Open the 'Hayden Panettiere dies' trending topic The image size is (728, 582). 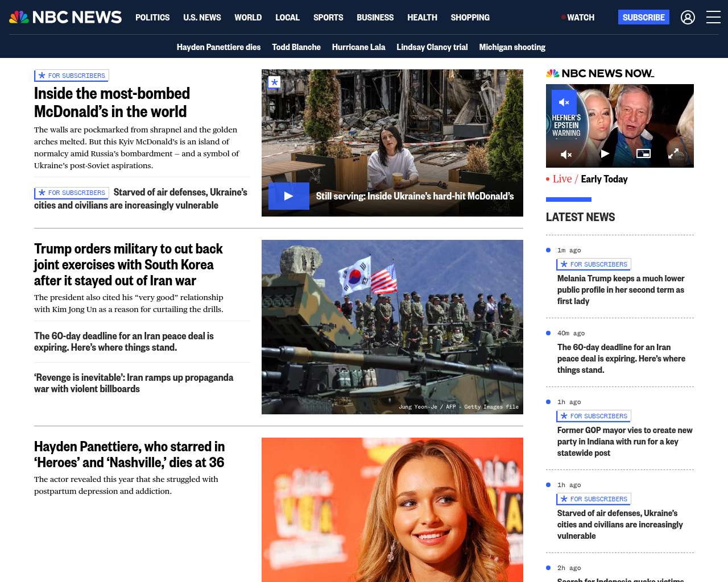(218, 47)
